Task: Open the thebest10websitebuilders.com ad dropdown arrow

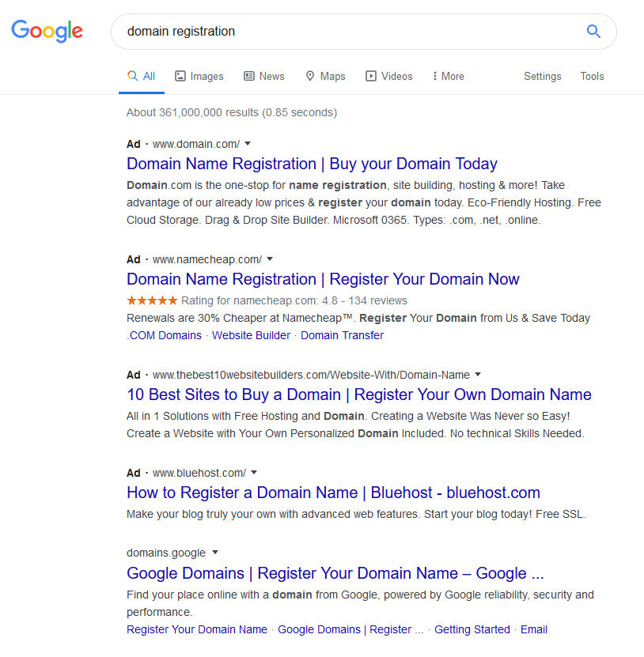Action: pyautogui.click(x=478, y=374)
